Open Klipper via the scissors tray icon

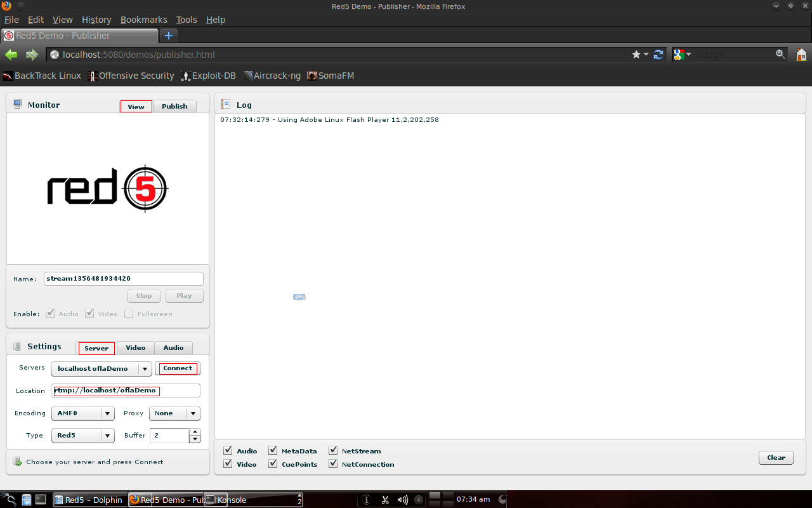pos(384,500)
